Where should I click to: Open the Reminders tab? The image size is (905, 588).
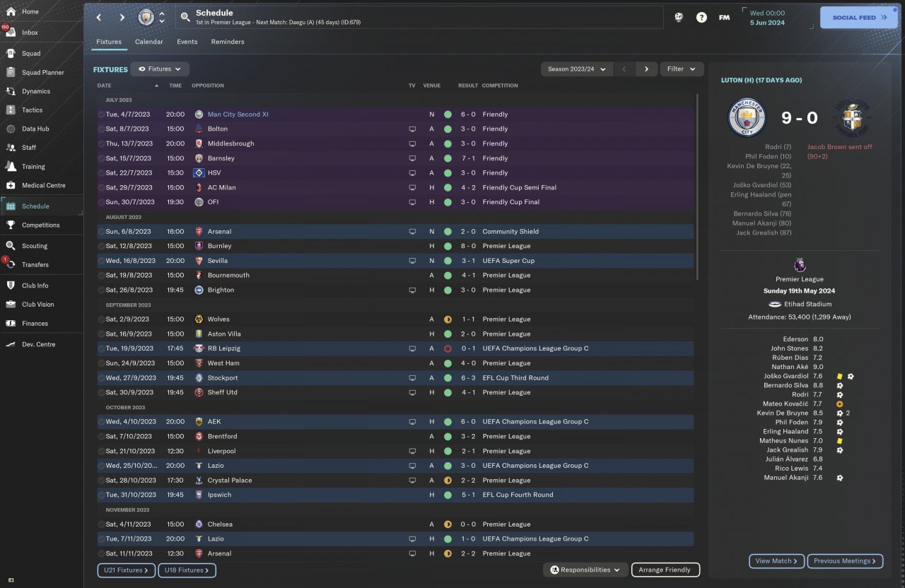click(228, 42)
